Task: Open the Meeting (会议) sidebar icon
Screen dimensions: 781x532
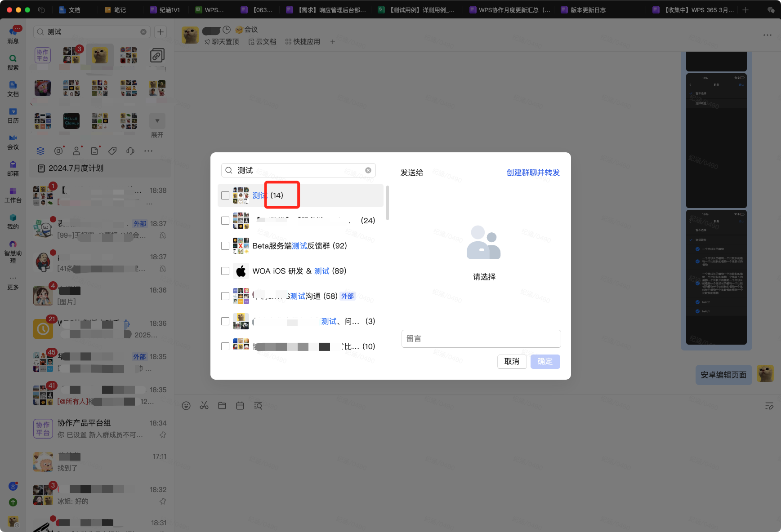Action: point(13,141)
